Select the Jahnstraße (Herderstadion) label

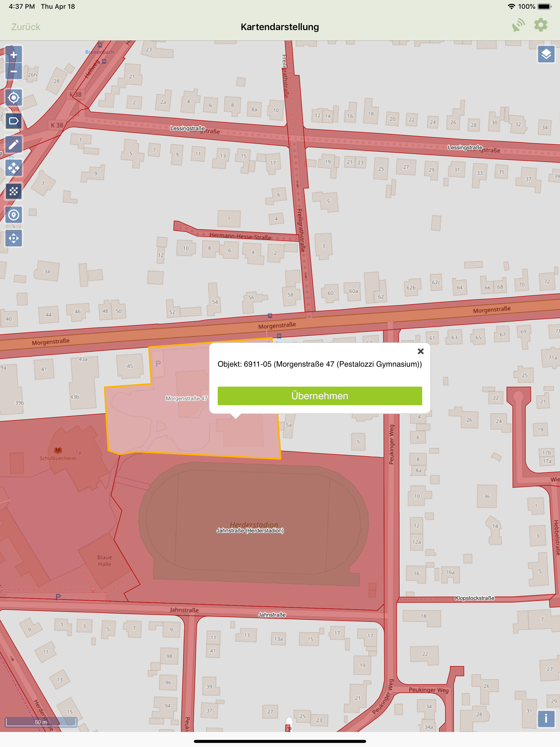[250, 530]
